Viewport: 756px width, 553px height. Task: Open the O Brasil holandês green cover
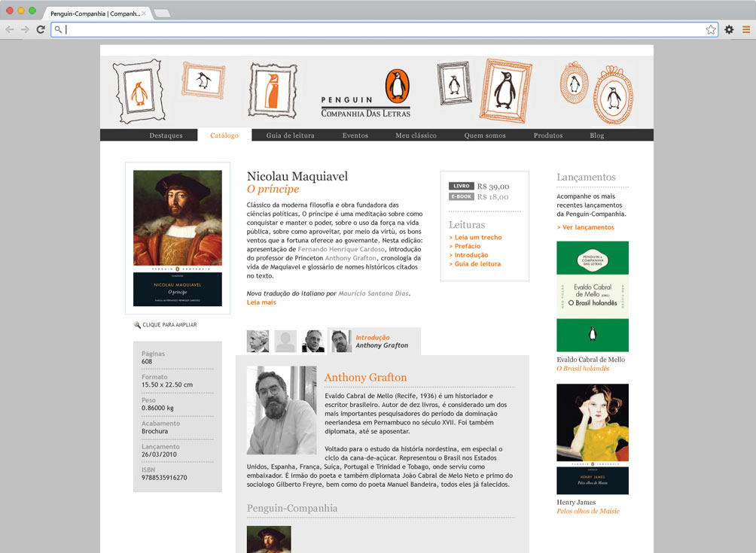point(592,296)
